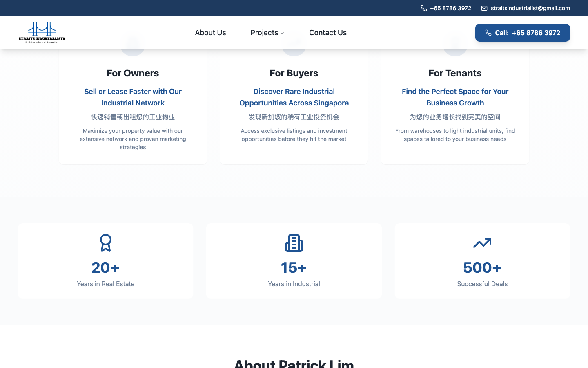The width and height of the screenshot is (588, 368).
Task: Click the award ribbon icon above 20+
Action: [x=106, y=243]
